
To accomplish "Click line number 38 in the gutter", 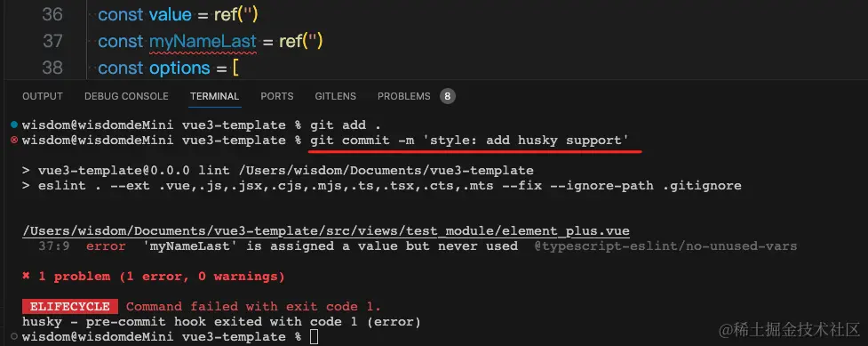I will 52,68.
